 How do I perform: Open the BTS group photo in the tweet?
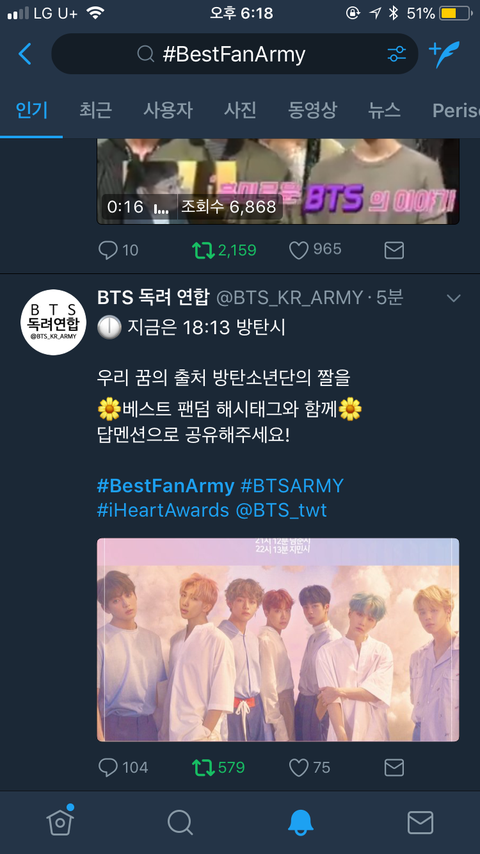[278, 639]
